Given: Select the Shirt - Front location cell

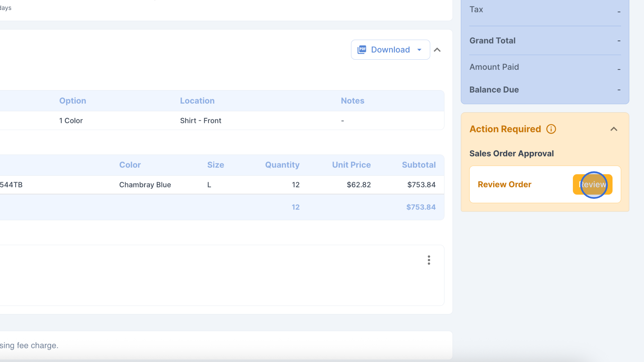Looking at the screenshot, I should click(x=201, y=121).
